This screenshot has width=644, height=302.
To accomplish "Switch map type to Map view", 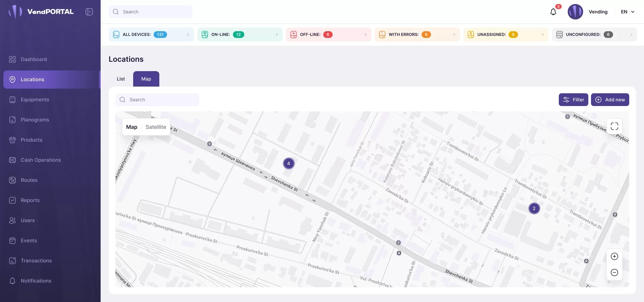I will 131,127.
